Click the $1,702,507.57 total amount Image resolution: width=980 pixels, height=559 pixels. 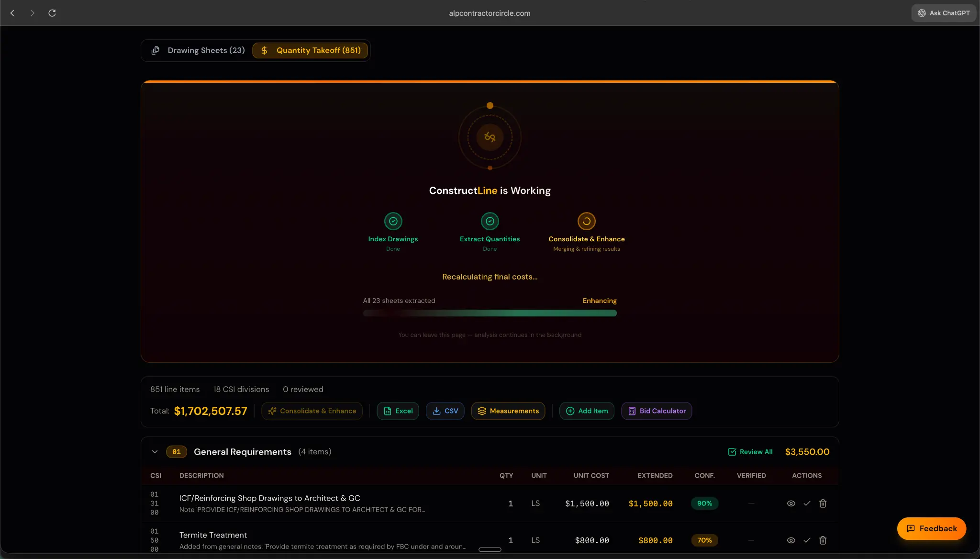(211, 411)
